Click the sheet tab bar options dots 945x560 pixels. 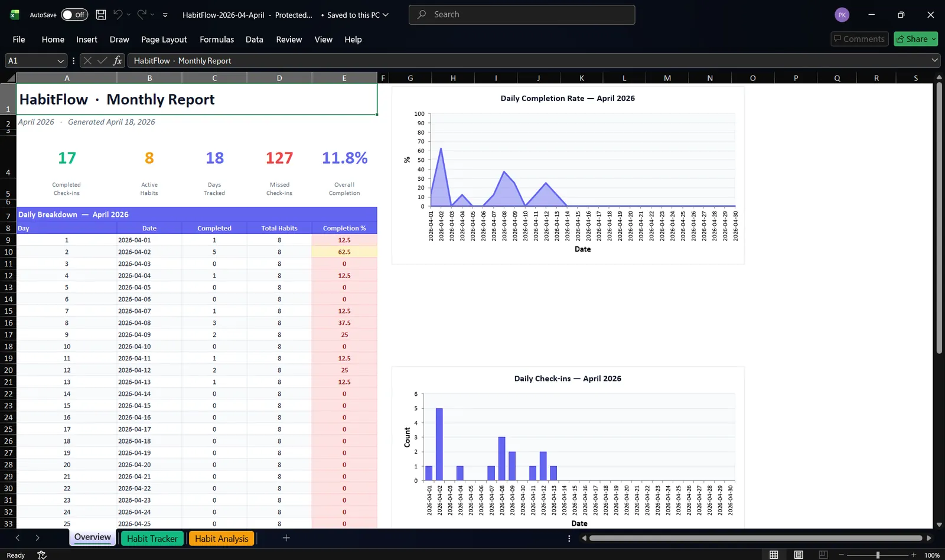point(569,538)
